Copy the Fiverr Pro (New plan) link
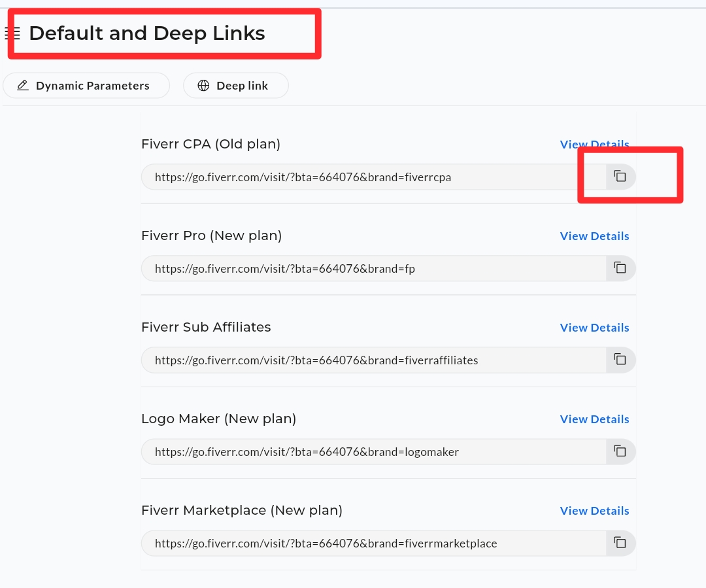This screenshot has width=706, height=588. [620, 268]
